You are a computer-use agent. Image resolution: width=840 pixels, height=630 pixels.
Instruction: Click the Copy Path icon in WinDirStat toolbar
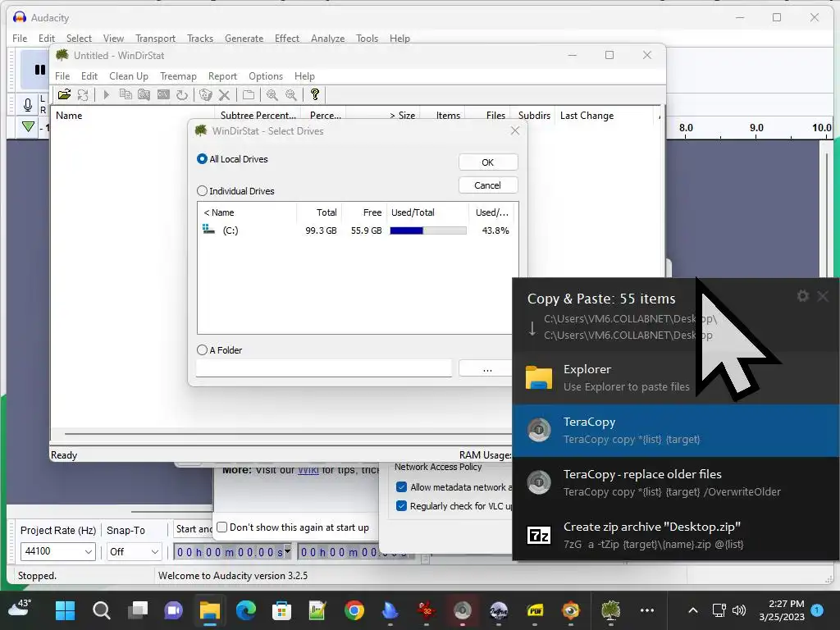point(126,95)
